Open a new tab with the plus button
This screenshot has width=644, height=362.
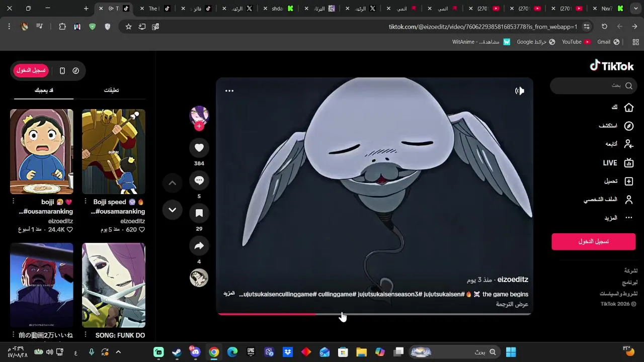point(86,9)
